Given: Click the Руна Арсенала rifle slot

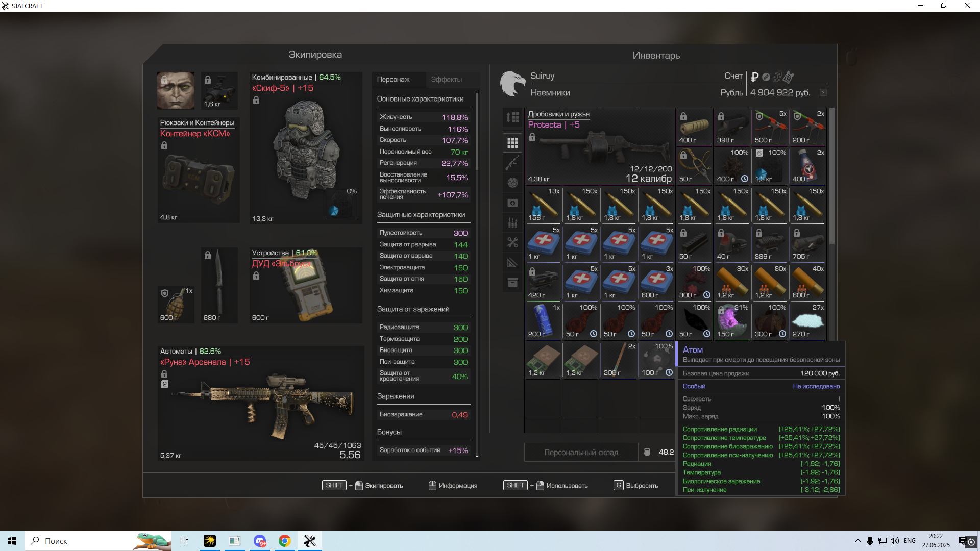Looking at the screenshot, I should [x=261, y=404].
